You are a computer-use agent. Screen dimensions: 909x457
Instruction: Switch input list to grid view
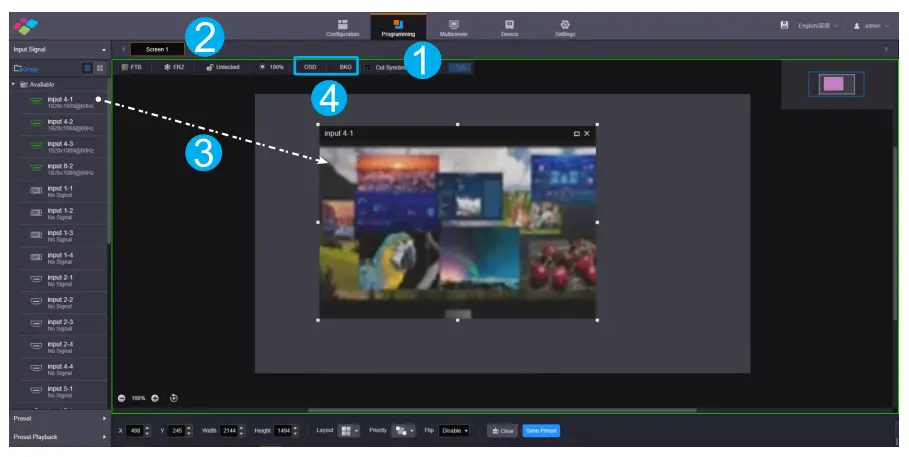point(100,68)
